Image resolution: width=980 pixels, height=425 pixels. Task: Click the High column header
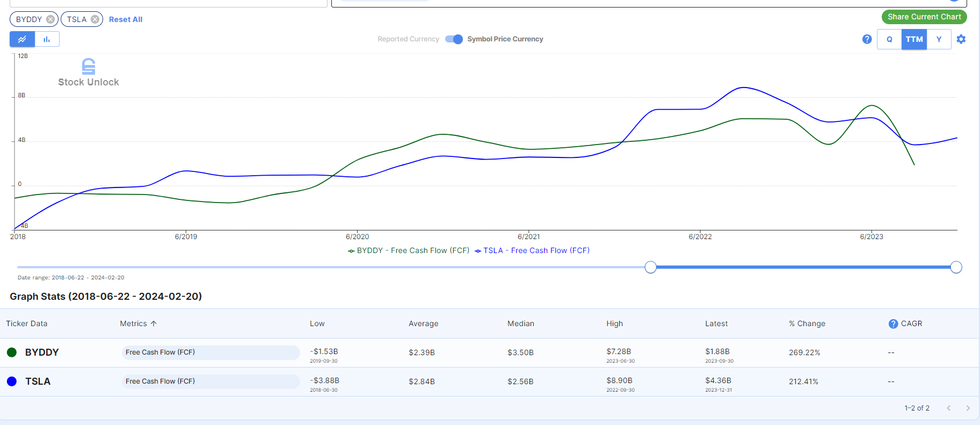[614, 323]
